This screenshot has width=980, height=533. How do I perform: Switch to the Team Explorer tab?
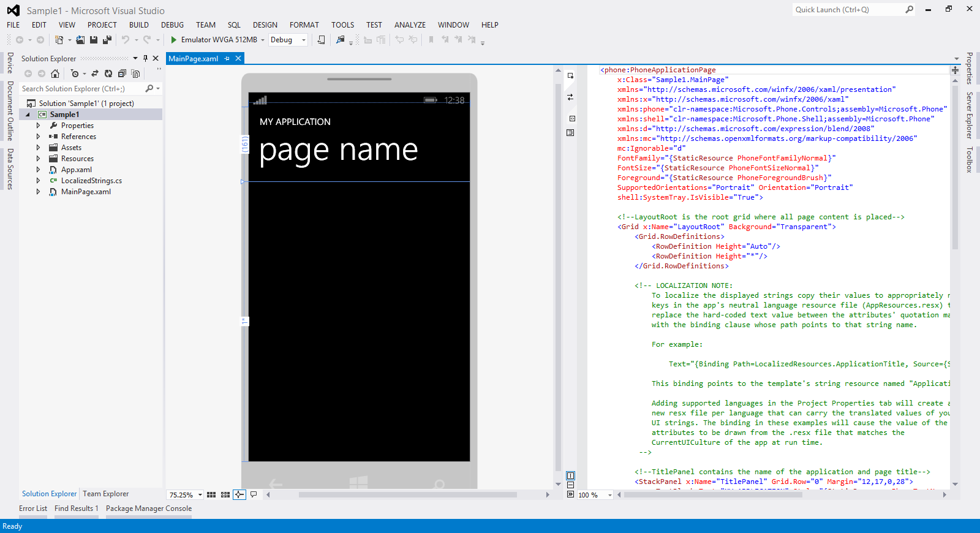tap(106, 494)
